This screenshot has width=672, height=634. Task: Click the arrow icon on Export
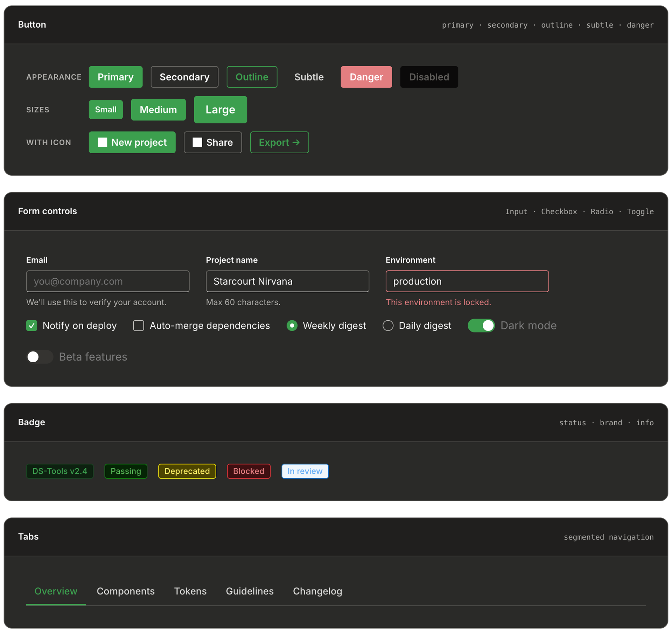[x=296, y=142]
